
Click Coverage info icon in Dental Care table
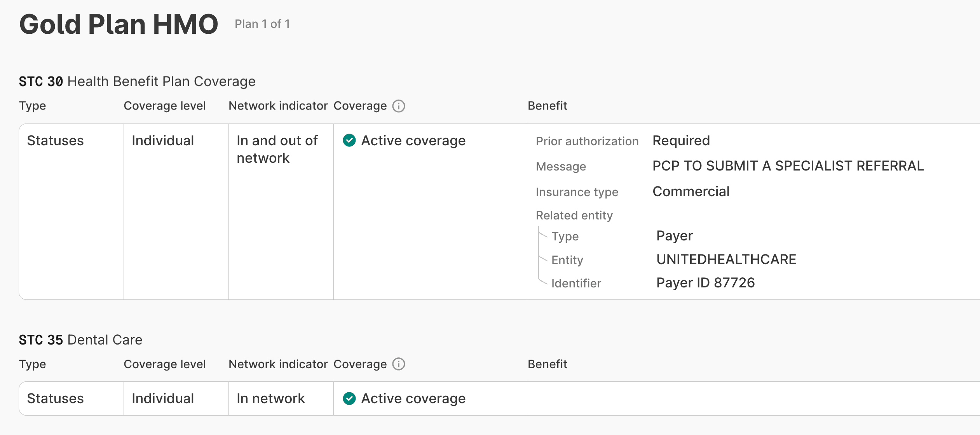tap(398, 364)
